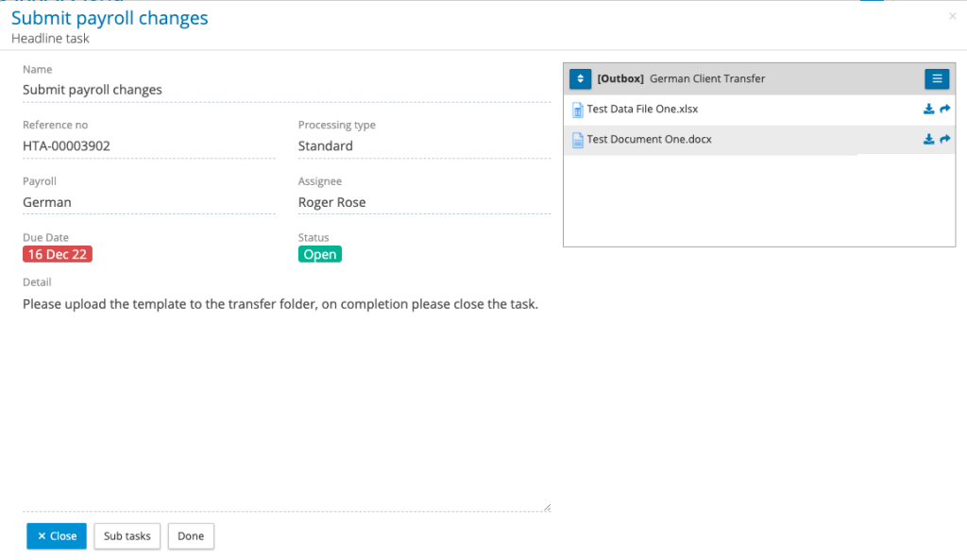Open Sub tasks
This screenshot has width=967, height=560.
tap(127, 535)
